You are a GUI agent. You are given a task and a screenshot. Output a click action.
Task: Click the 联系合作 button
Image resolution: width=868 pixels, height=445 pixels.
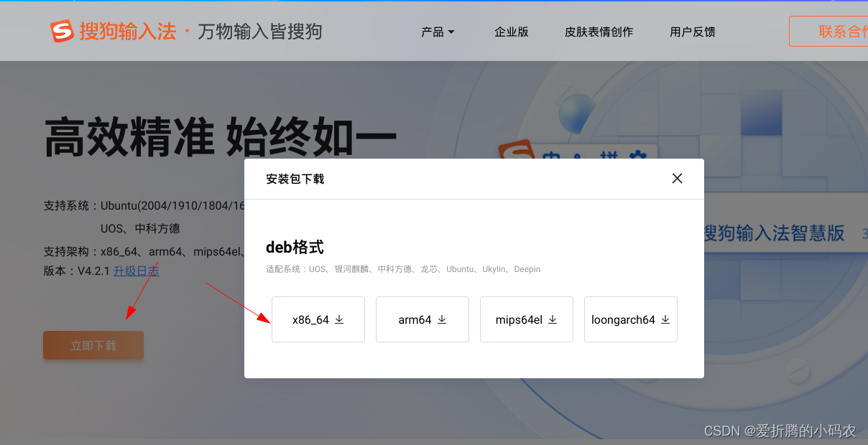point(848,31)
